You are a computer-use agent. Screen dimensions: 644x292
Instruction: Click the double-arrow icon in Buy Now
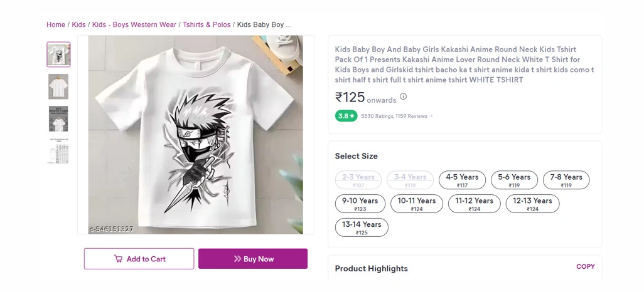(x=237, y=259)
